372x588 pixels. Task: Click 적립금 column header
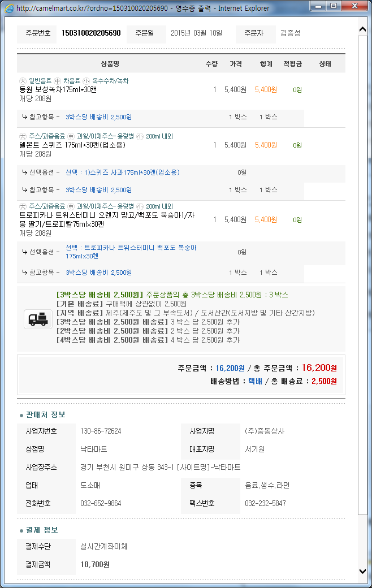[x=292, y=64]
